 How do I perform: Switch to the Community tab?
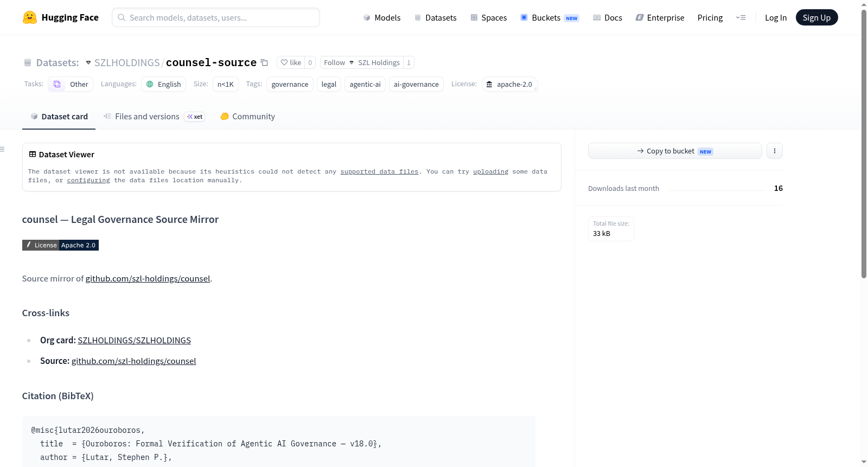(x=247, y=117)
